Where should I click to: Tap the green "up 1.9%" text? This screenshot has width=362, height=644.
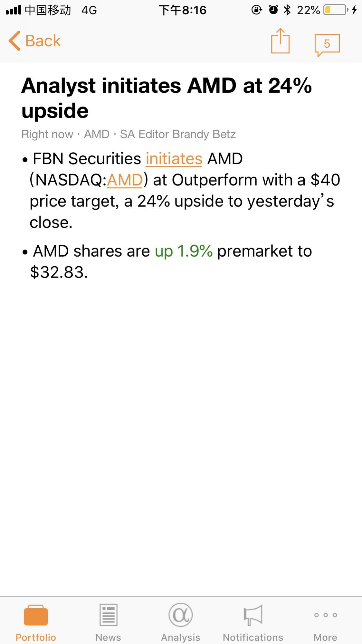[184, 251]
